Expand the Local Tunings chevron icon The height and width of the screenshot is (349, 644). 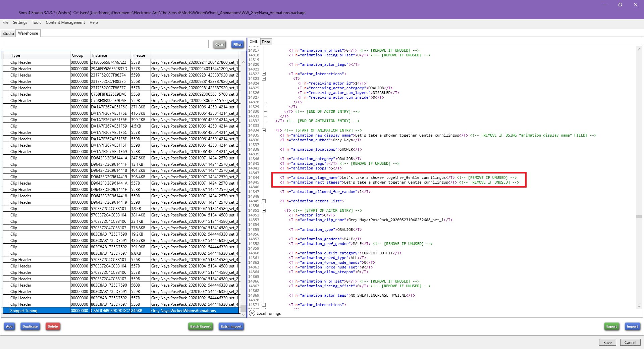pyautogui.click(x=252, y=313)
